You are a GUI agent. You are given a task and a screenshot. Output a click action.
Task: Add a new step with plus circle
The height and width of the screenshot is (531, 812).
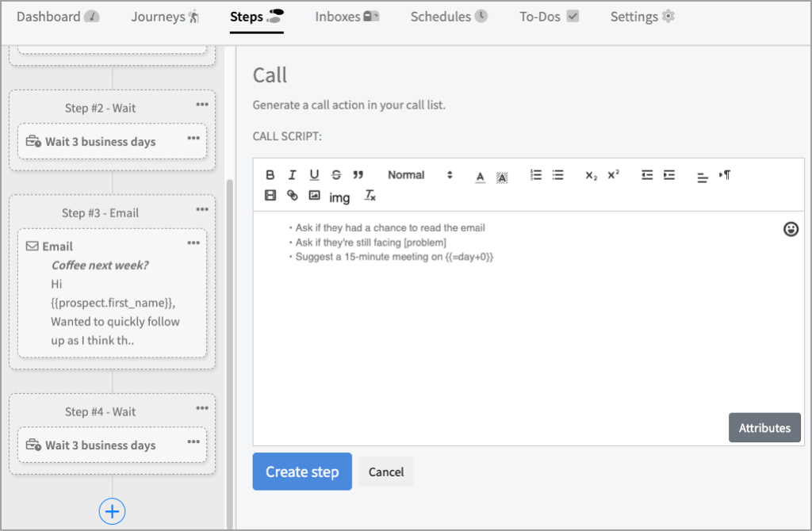coord(112,511)
